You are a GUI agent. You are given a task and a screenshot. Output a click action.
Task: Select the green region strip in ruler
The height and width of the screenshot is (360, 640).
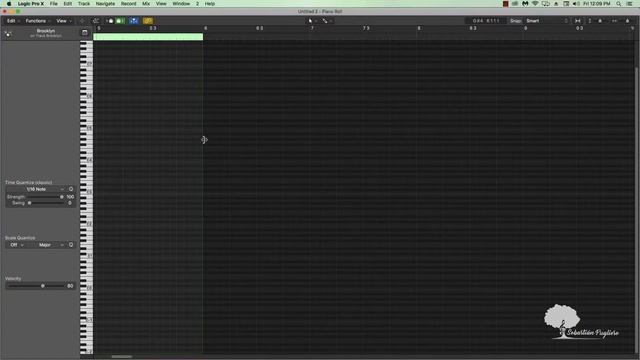click(x=148, y=37)
